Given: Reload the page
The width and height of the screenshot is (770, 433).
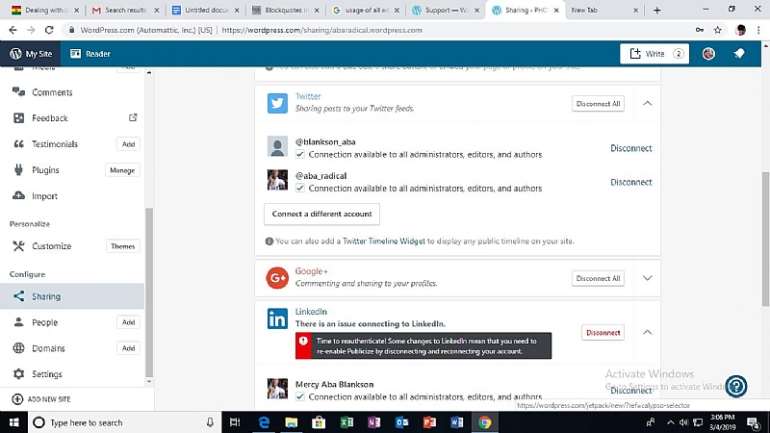Looking at the screenshot, I should coord(49,30).
